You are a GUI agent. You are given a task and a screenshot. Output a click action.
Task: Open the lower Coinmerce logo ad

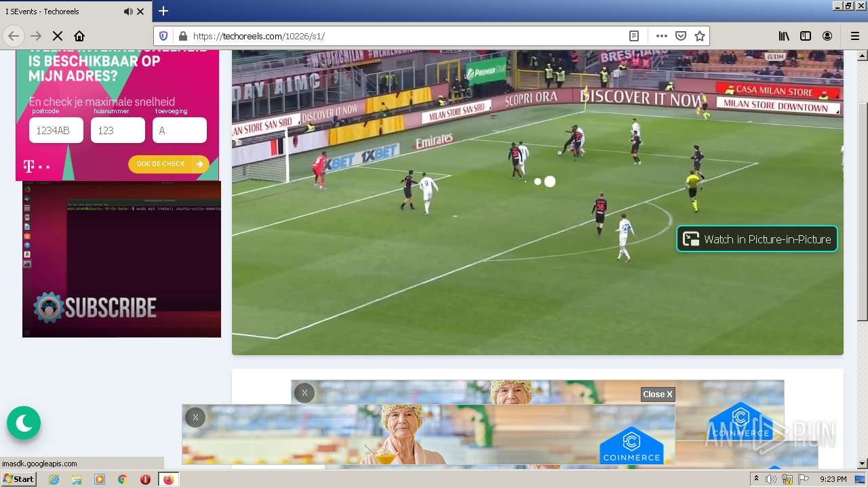coord(631,445)
